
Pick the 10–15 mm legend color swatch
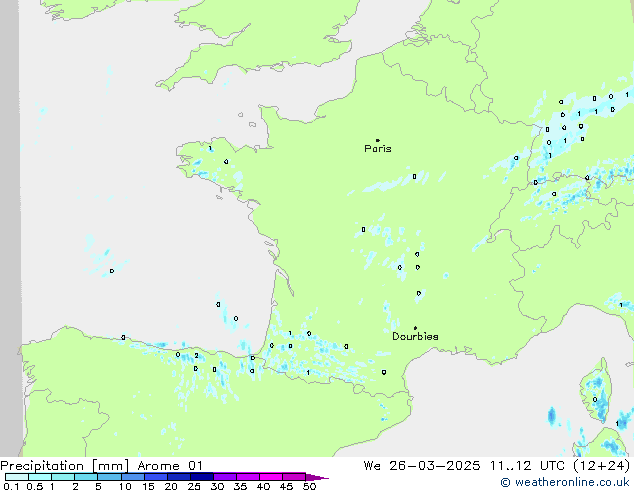pos(133,477)
